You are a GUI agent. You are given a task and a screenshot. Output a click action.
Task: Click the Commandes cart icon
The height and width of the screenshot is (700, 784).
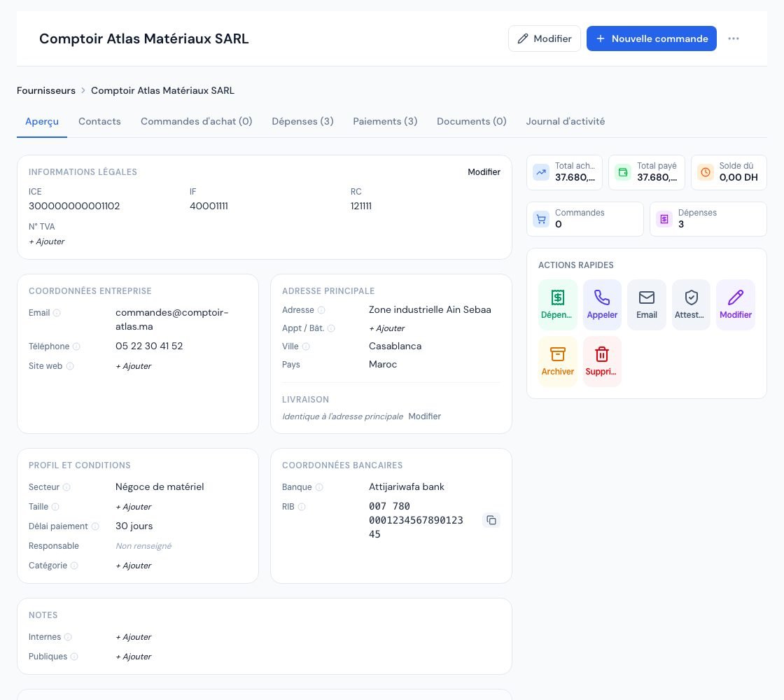541,219
